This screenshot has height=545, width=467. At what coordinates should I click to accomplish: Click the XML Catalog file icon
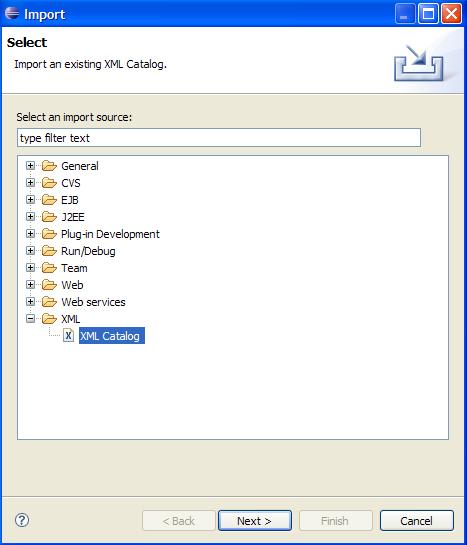tap(68, 336)
